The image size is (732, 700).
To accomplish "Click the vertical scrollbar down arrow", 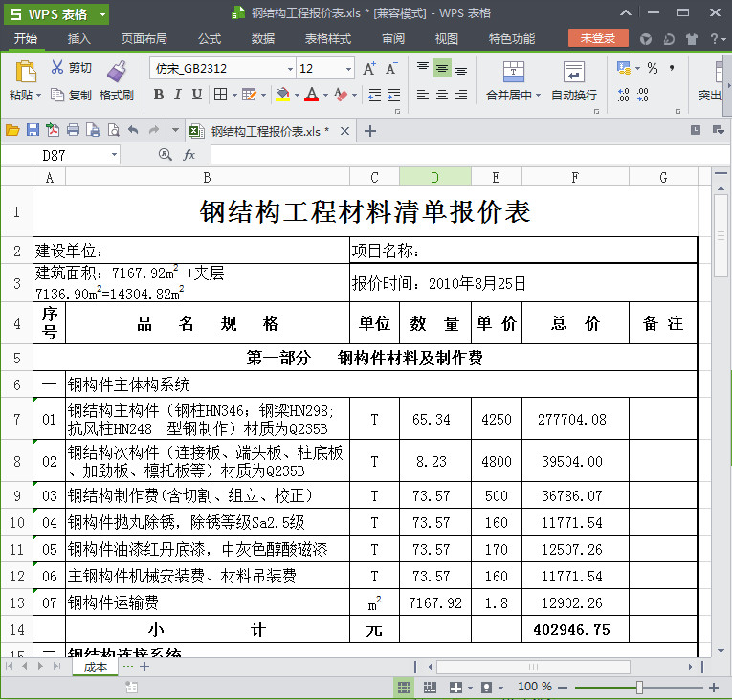I will (721, 650).
